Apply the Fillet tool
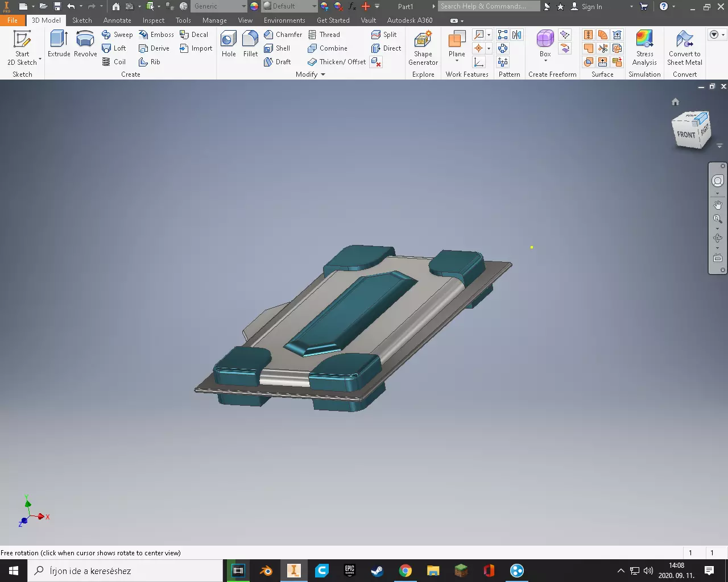 point(250,44)
